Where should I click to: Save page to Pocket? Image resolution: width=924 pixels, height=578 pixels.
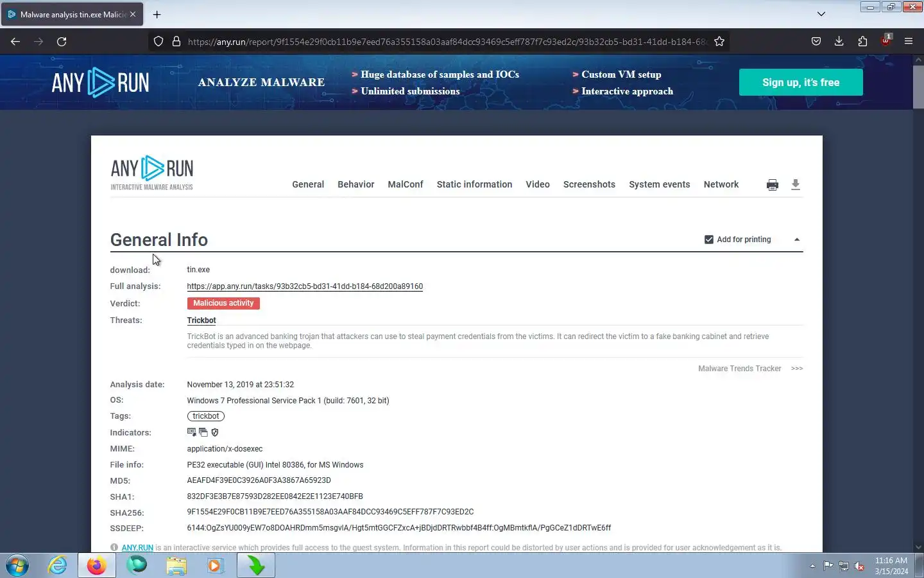click(x=816, y=41)
